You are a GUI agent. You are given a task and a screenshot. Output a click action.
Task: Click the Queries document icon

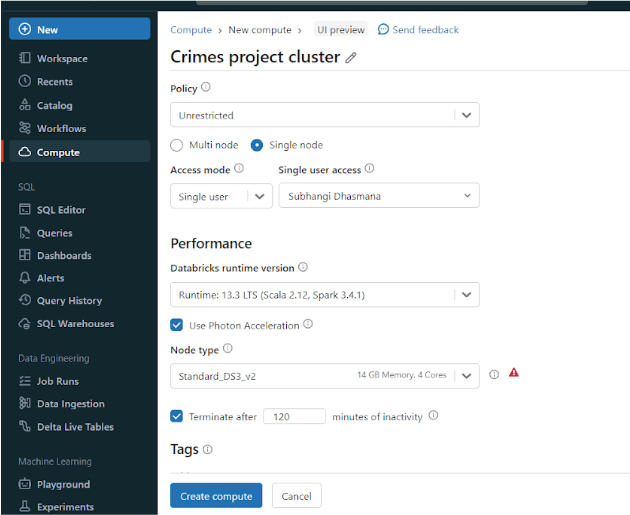coord(25,232)
